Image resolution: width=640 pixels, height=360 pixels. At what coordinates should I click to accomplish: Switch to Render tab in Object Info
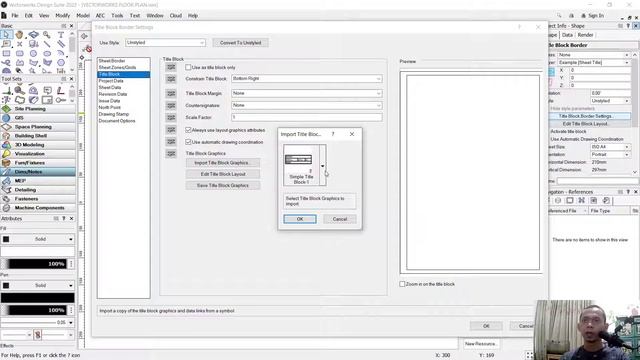point(585,35)
